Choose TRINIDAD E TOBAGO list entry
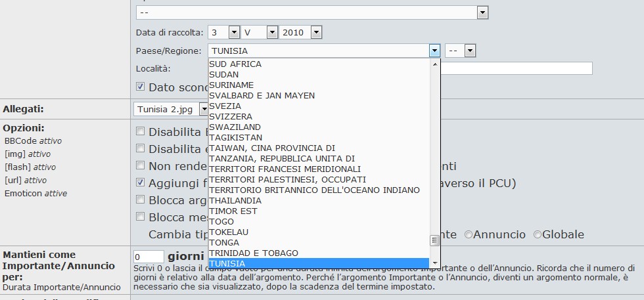 click(x=254, y=253)
